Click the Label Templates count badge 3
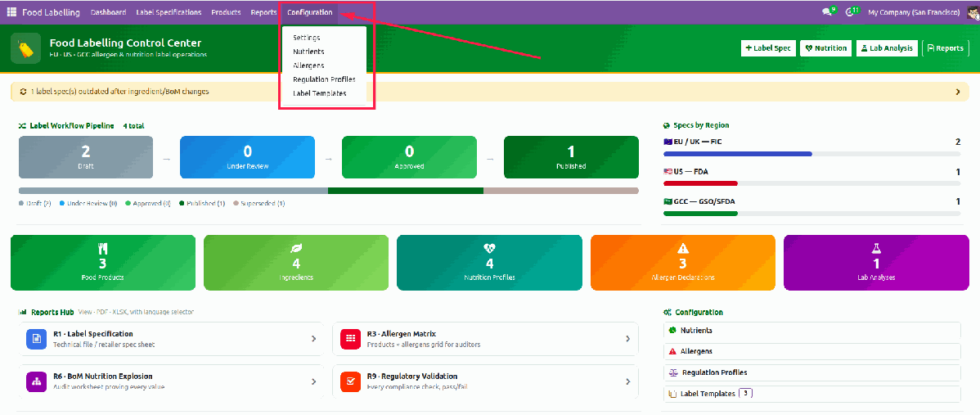The image size is (980, 415). pyautogui.click(x=746, y=393)
